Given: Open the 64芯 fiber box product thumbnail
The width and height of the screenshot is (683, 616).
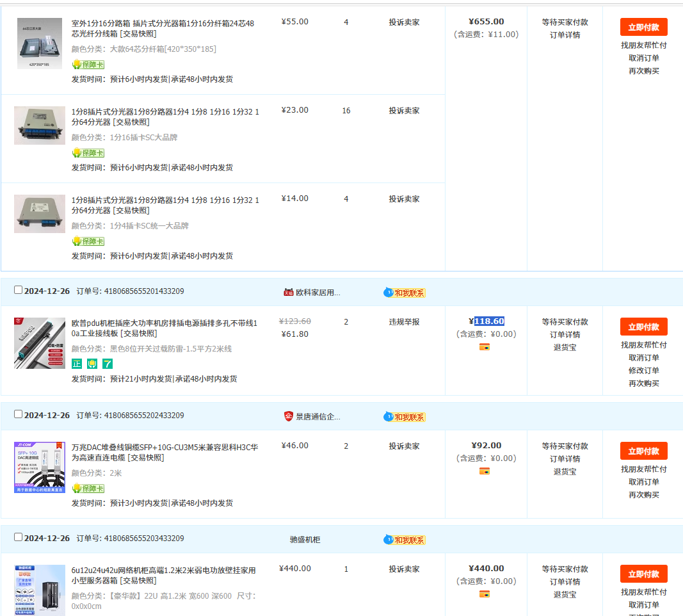Looking at the screenshot, I should 40,44.
